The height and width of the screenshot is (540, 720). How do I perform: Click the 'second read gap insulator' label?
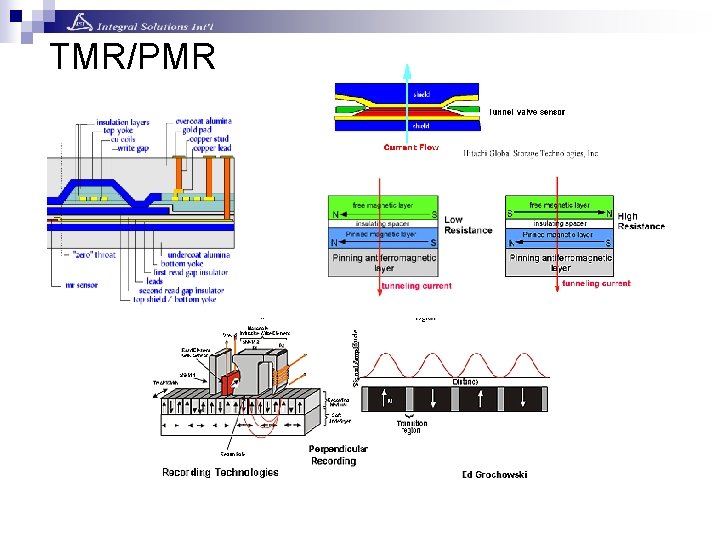tap(181, 291)
